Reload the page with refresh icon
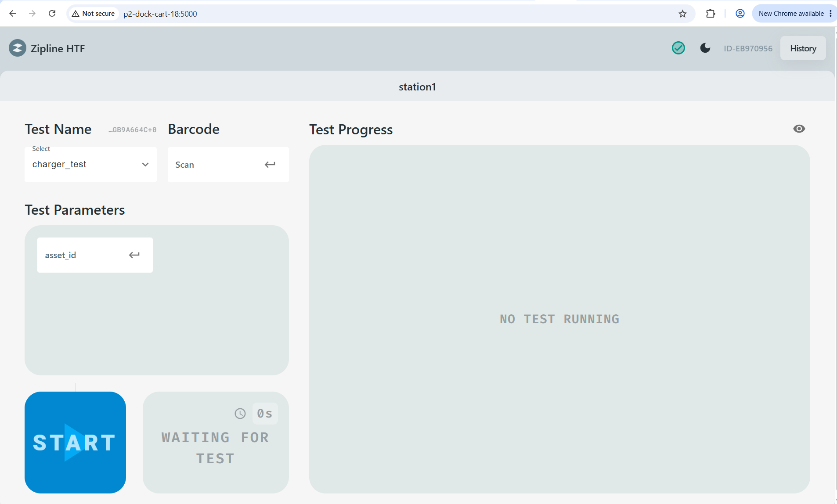The width and height of the screenshot is (837, 504). 52,14
